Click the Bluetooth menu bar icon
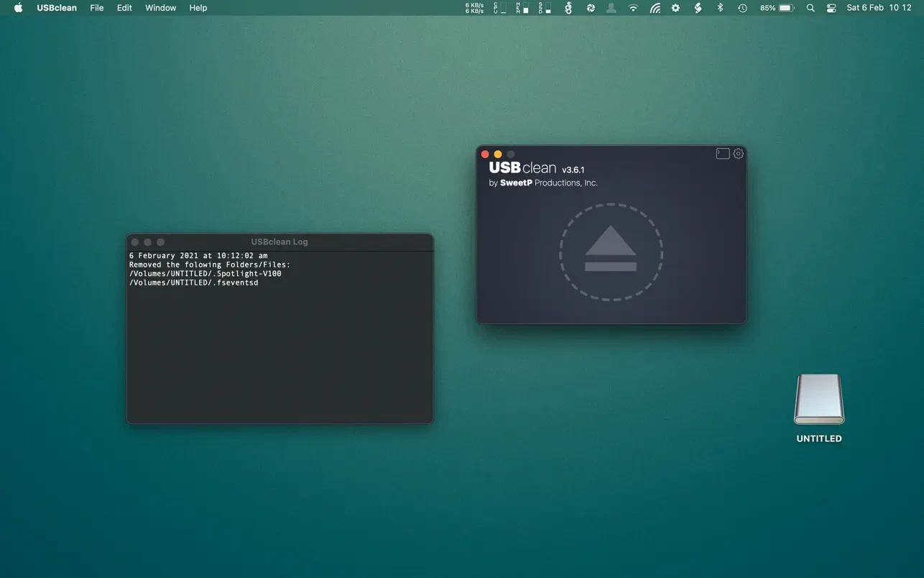Viewport: 924px width, 578px height. [720, 8]
